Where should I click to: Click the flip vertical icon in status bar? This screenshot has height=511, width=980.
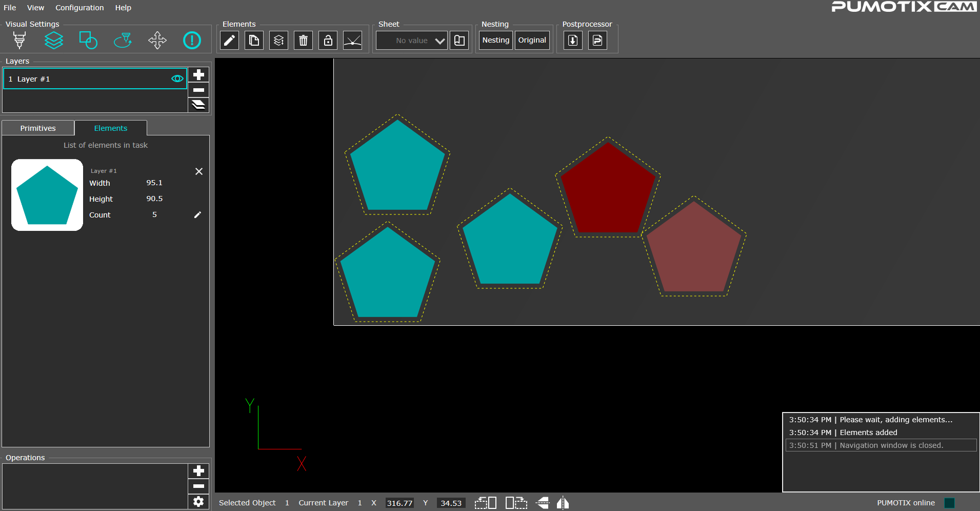pos(543,503)
